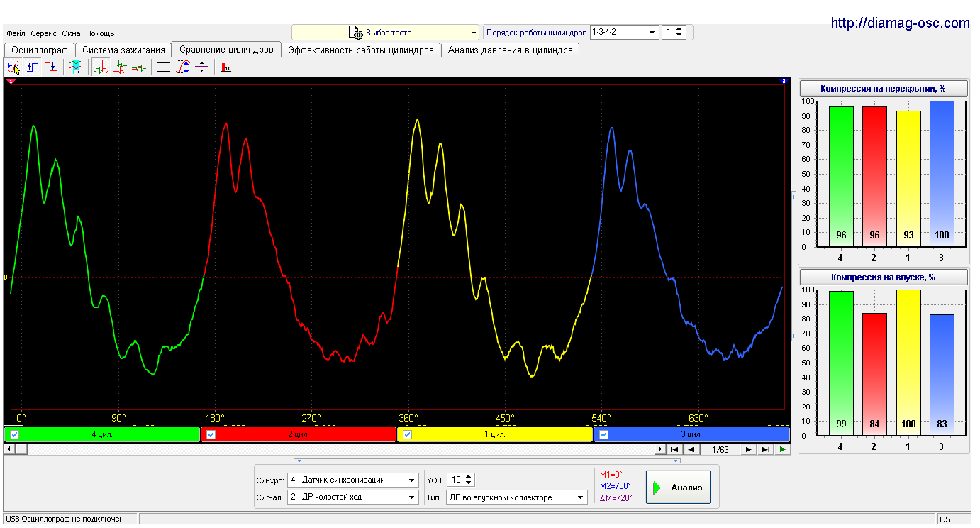The width and height of the screenshot is (980, 528).
Task: Open the Тип sensor type dropdown
Action: click(x=517, y=497)
